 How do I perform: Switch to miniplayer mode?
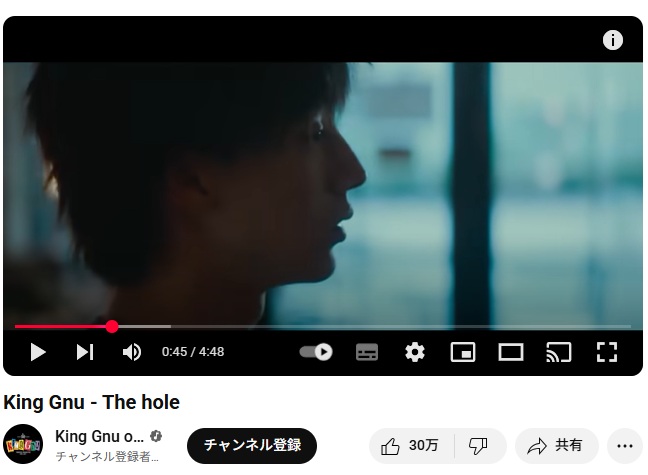coord(462,352)
